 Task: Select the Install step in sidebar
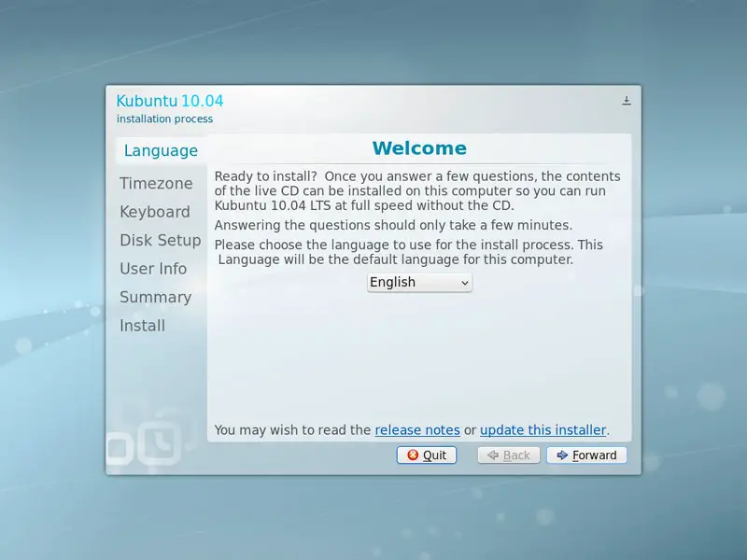click(142, 326)
